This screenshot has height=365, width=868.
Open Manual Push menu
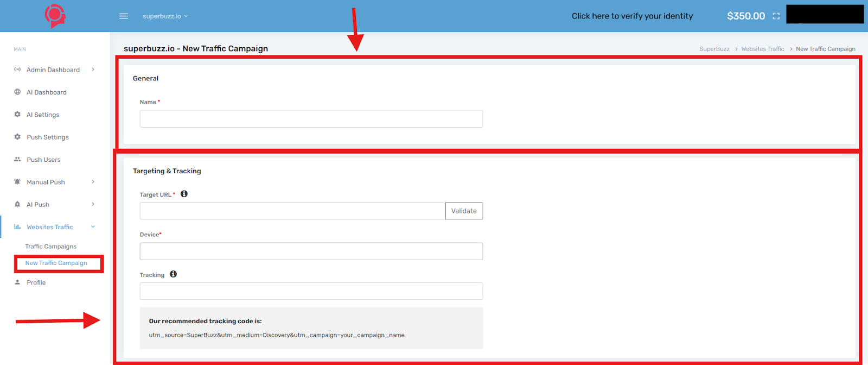click(46, 182)
